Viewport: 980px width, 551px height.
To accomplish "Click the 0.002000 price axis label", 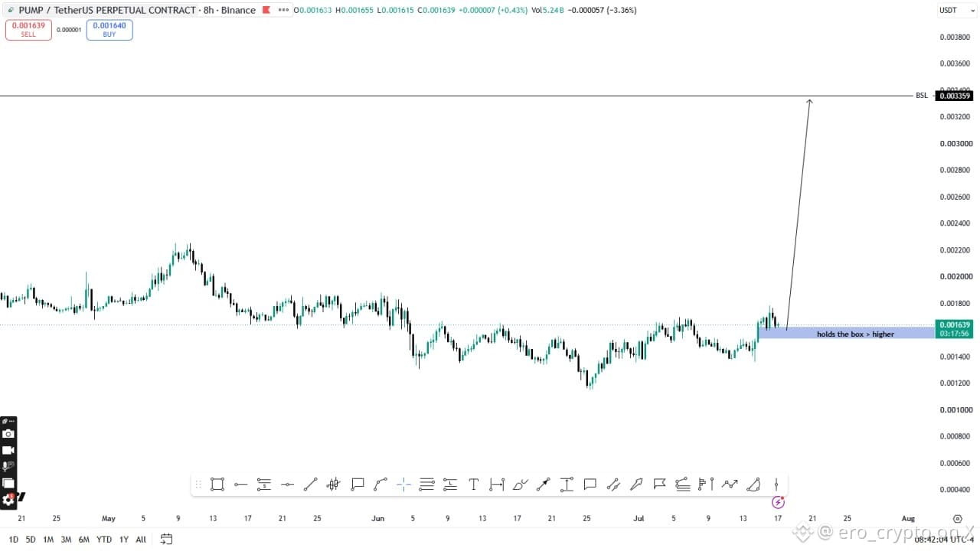I will (955, 276).
